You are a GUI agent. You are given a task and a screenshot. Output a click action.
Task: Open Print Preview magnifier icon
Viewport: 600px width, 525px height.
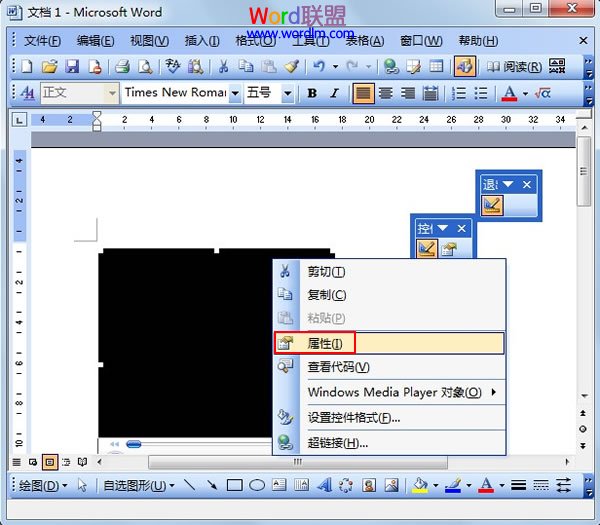pyautogui.click(x=145, y=67)
